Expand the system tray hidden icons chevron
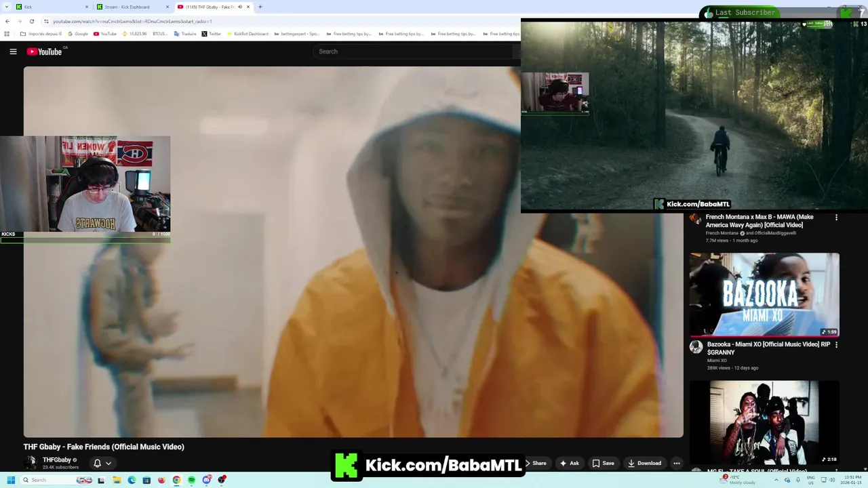The height and width of the screenshot is (488, 868). [x=776, y=480]
